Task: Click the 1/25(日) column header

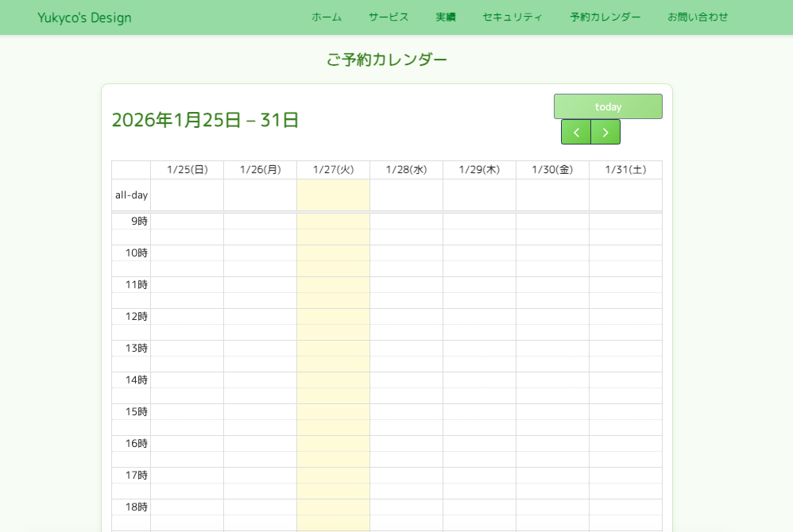Action: point(187,169)
